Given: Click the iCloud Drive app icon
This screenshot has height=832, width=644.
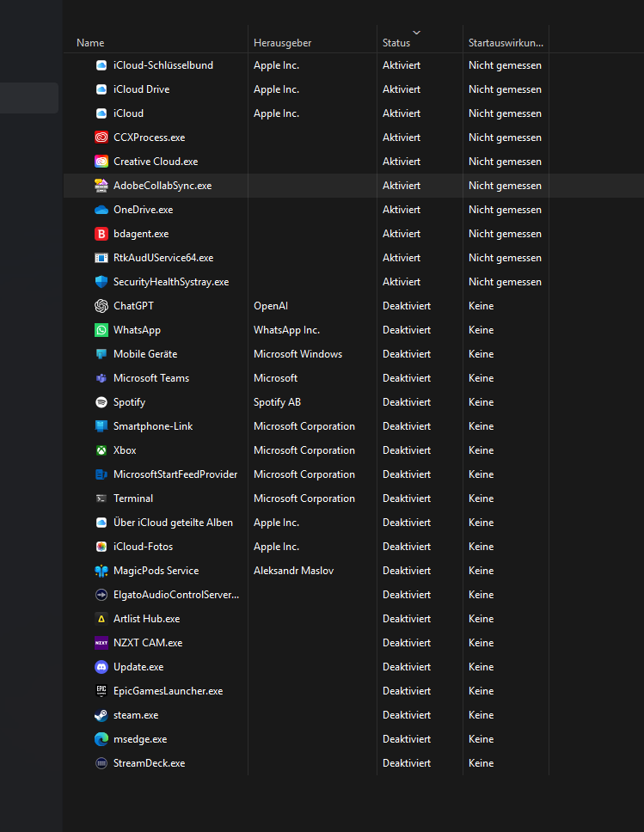Looking at the screenshot, I should click(101, 89).
